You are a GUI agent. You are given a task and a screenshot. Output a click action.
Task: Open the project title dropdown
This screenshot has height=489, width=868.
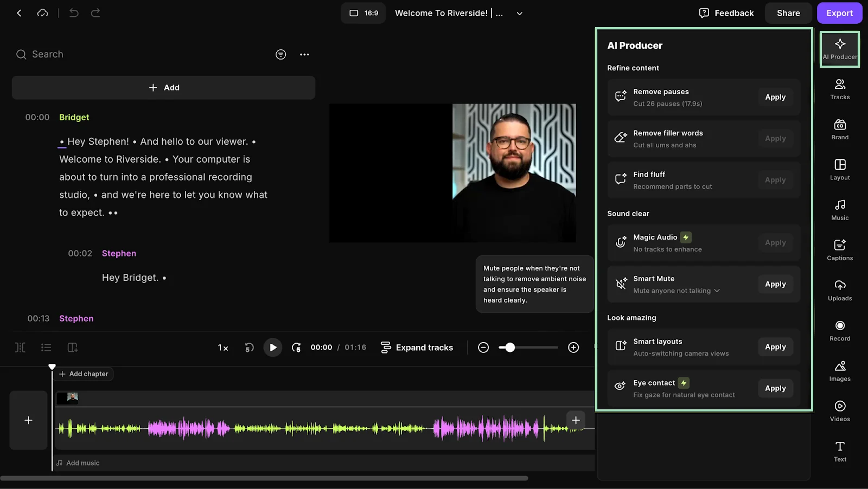tap(519, 13)
